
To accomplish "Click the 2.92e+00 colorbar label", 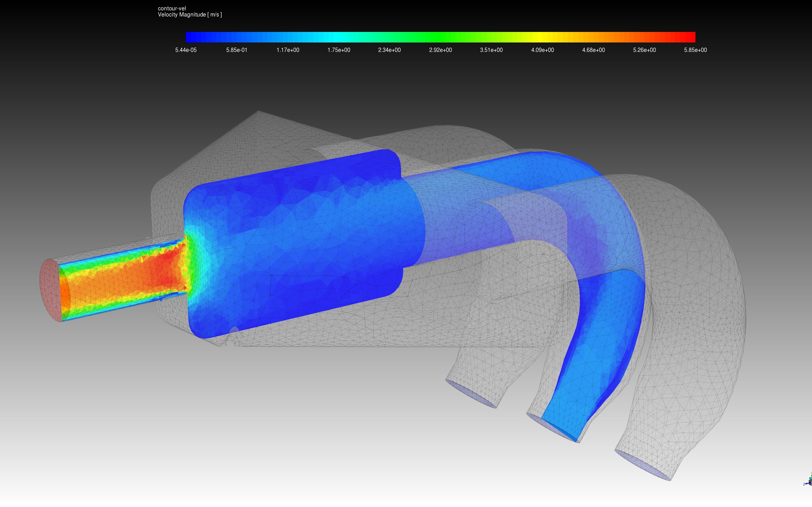I will coord(440,50).
